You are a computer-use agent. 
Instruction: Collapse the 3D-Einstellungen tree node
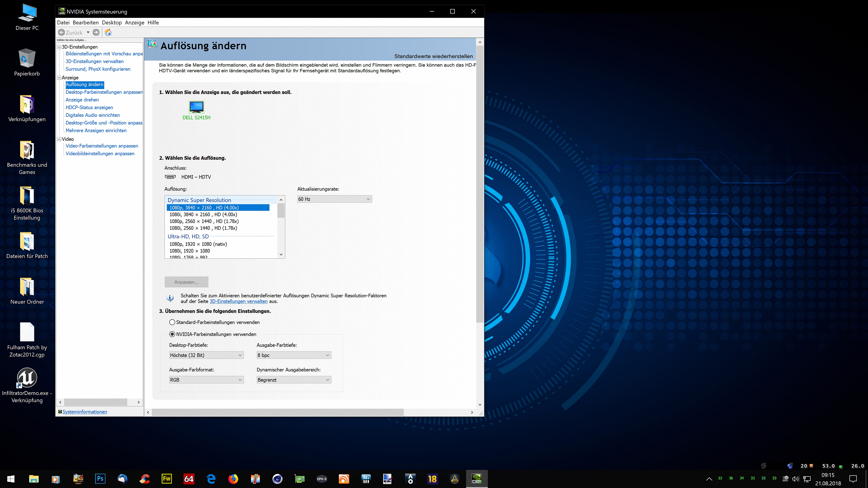click(x=59, y=47)
